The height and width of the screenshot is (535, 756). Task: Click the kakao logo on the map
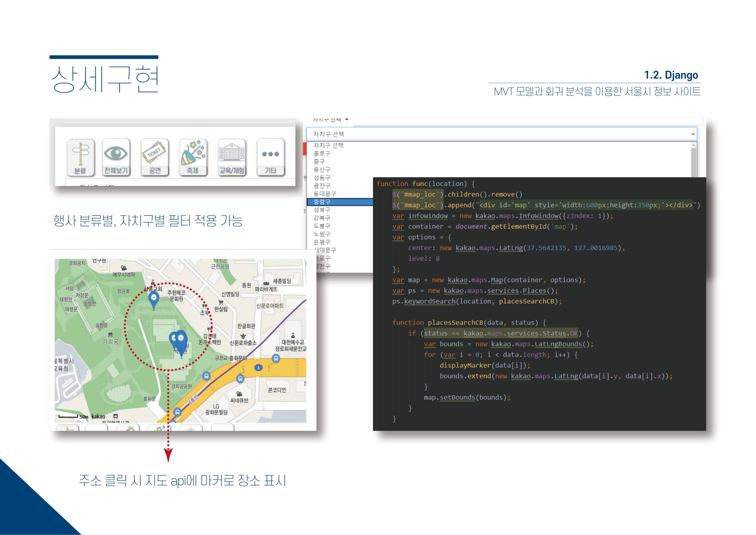(98, 416)
